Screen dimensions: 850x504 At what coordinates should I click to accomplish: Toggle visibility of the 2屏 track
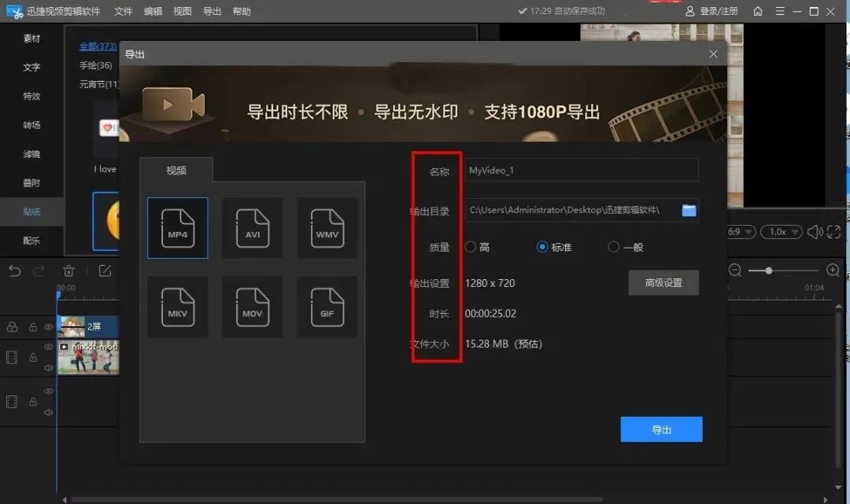click(x=48, y=327)
